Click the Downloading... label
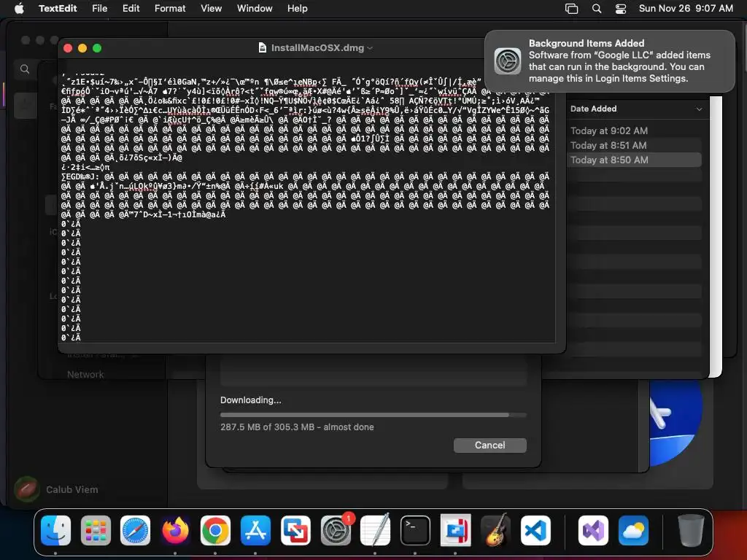This screenshot has height=560, width=747. point(251,400)
